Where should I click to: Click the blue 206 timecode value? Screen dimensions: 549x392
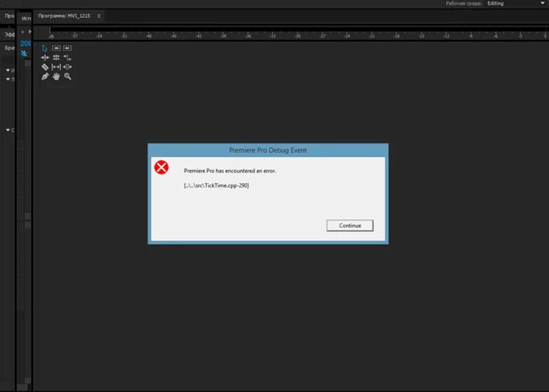[x=25, y=43]
